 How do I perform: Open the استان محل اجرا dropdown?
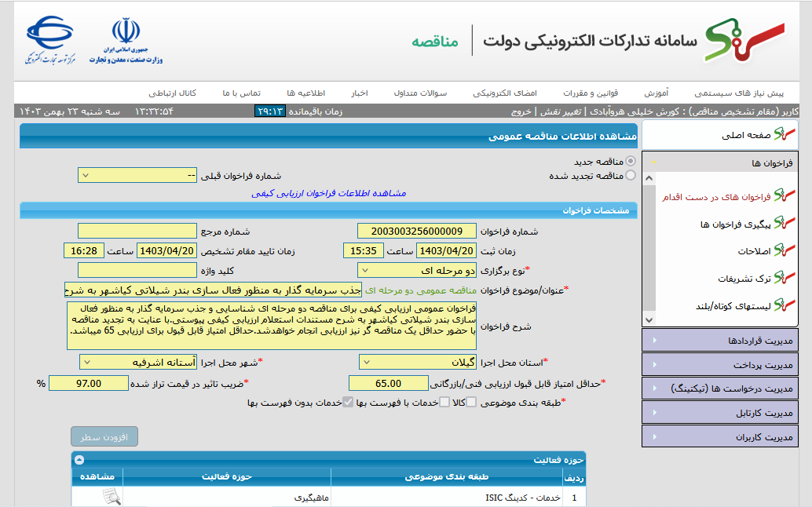[418, 362]
